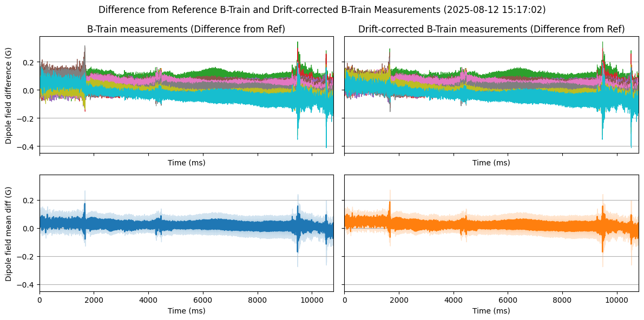Click the figure title with the 2025-08-12 timestamp
This screenshot has height=320, width=644.
321,10
